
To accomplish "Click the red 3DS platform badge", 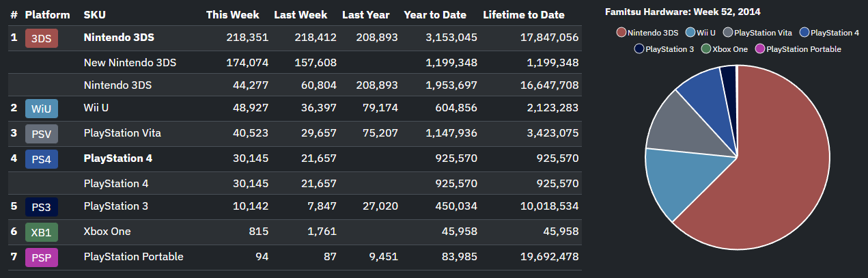I will (42, 38).
